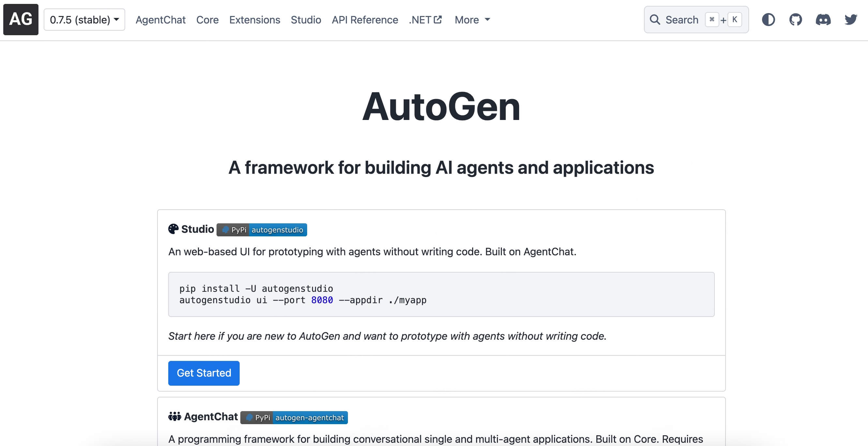Image resolution: width=868 pixels, height=446 pixels.
Task: Click the pip install autogenstudio code block
Action: (x=441, y=294)
